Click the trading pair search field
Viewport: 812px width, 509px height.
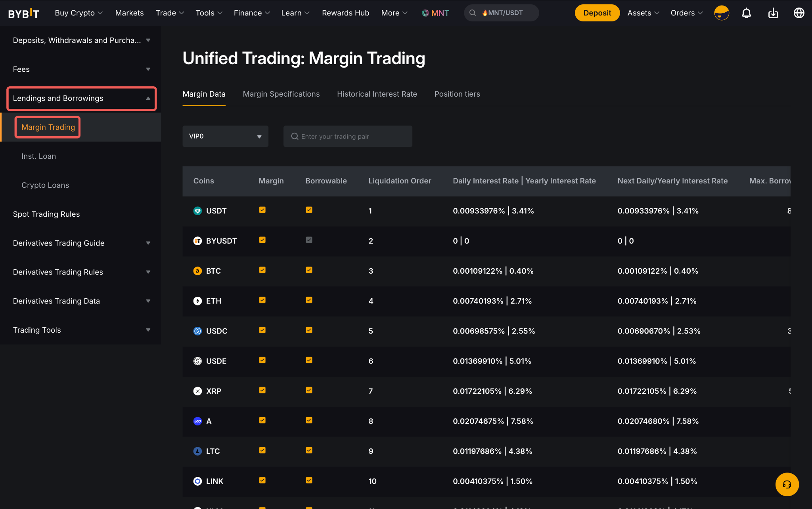[x=348, y=136]
